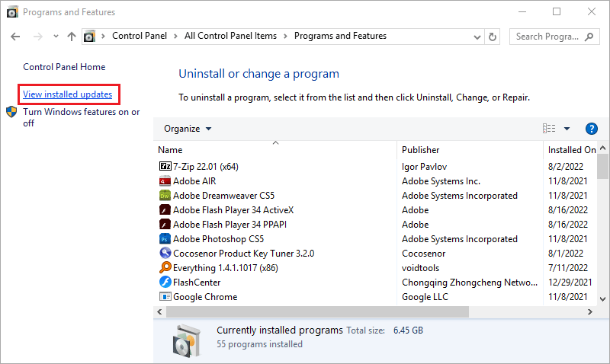Go up one level with Up arrow
610x364 pixels.
(x=71, y=37)
